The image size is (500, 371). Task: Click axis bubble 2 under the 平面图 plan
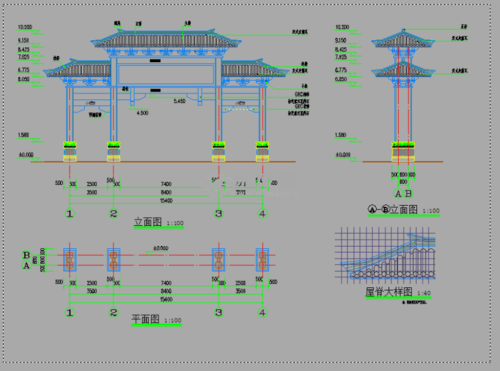coord(113,313)
